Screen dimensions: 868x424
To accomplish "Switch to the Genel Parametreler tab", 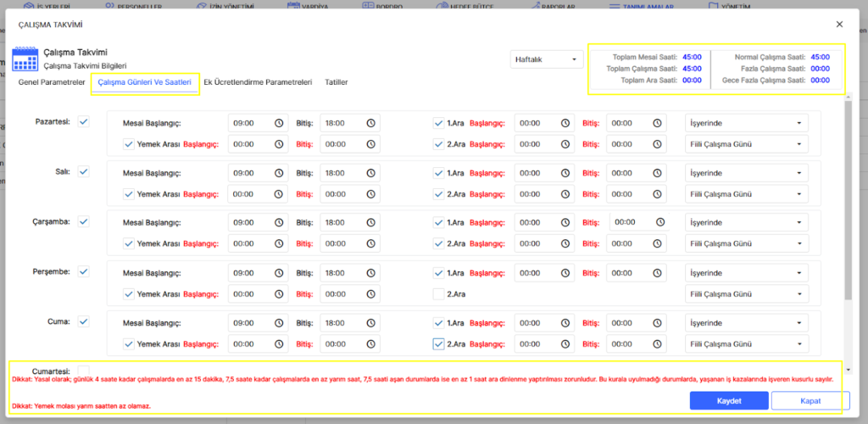I will (52, 82).
